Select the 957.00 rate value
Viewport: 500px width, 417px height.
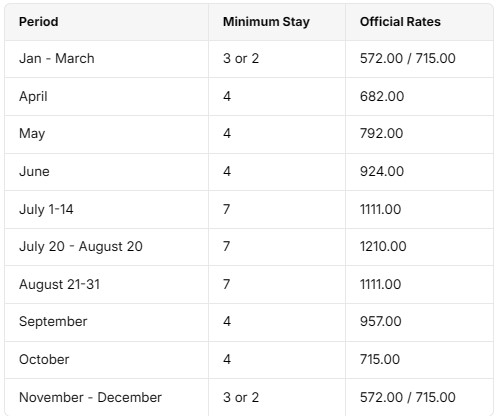coord(381,322)
